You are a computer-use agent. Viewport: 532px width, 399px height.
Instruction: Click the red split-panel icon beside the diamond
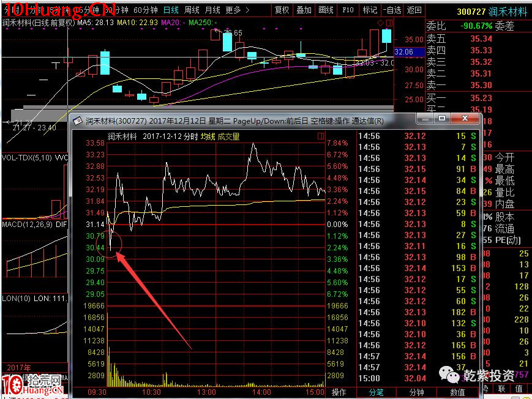click(389, 23)
